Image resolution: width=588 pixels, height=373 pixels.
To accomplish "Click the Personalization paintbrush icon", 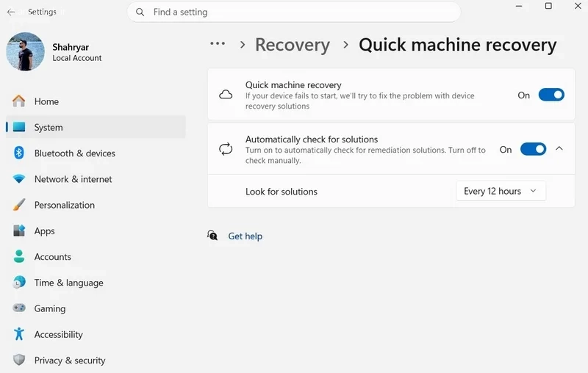I will pyautogui.click(x=19, y=204).
